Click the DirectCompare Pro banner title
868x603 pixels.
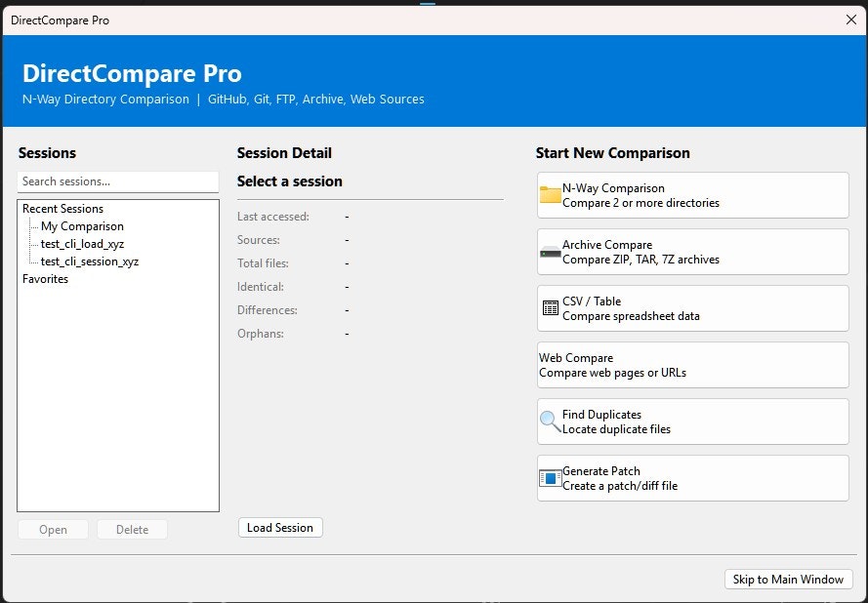click(132, 73)
